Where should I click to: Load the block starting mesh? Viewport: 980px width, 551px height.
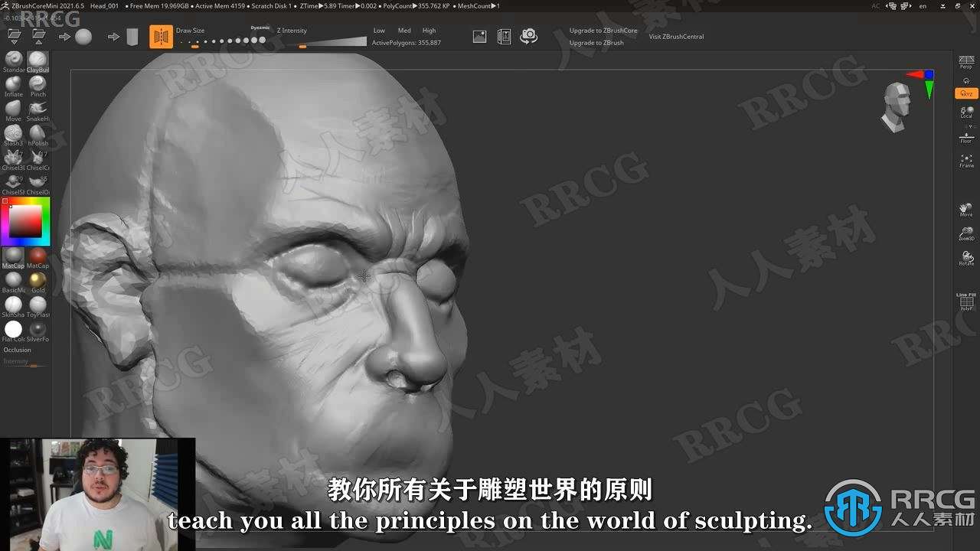[132, 37]
